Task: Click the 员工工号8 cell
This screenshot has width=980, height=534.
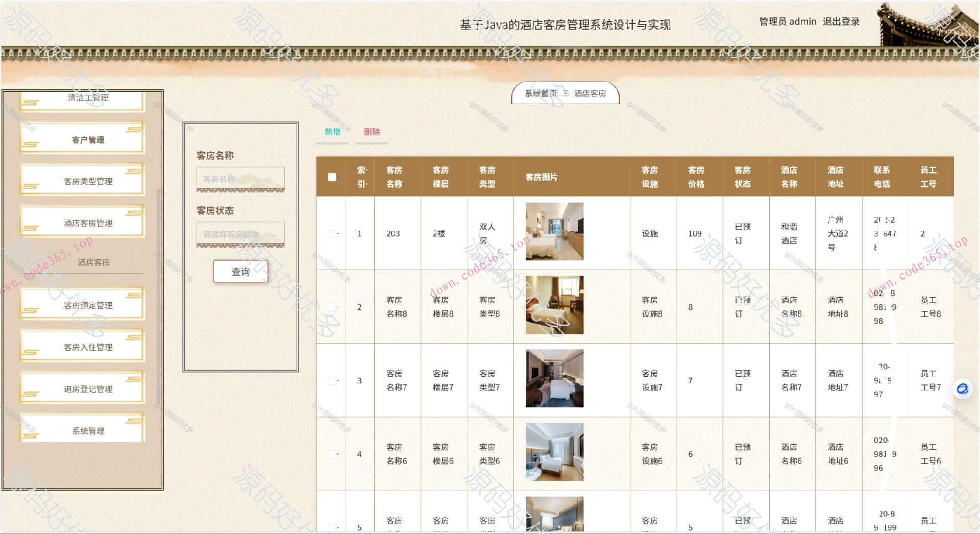Action: tap(930, 307)
